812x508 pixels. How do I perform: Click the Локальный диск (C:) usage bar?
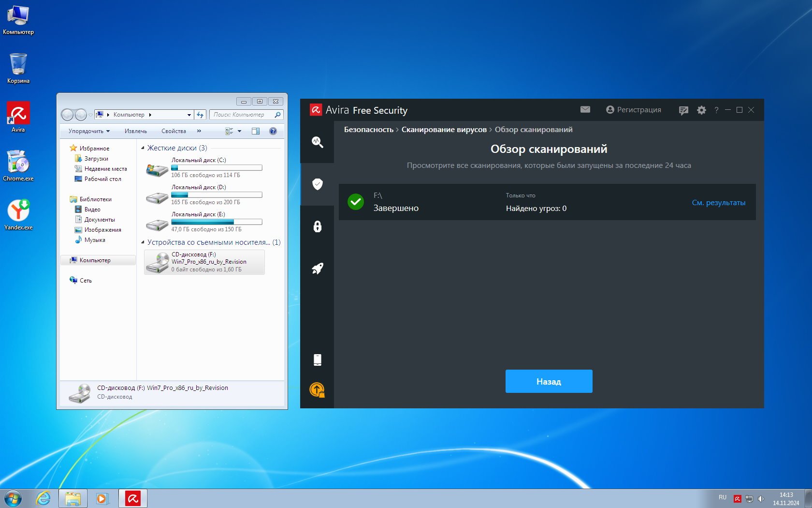tap(217, 168)
